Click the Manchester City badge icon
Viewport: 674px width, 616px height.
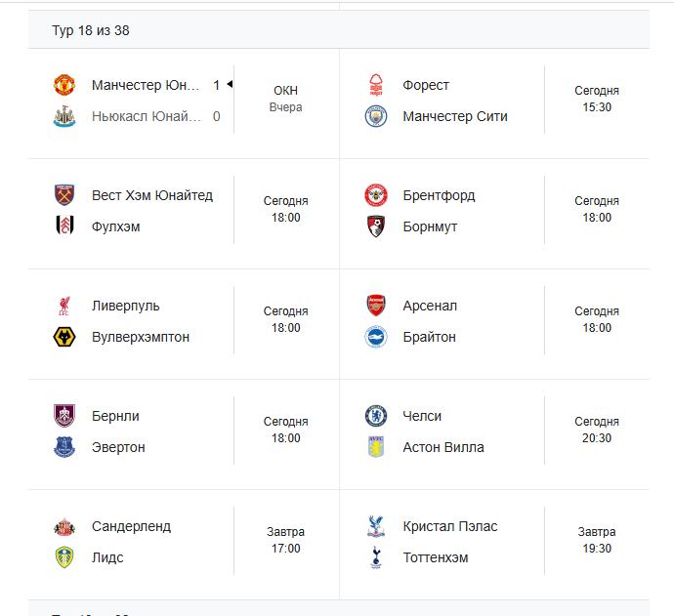(x=376, y=116)
